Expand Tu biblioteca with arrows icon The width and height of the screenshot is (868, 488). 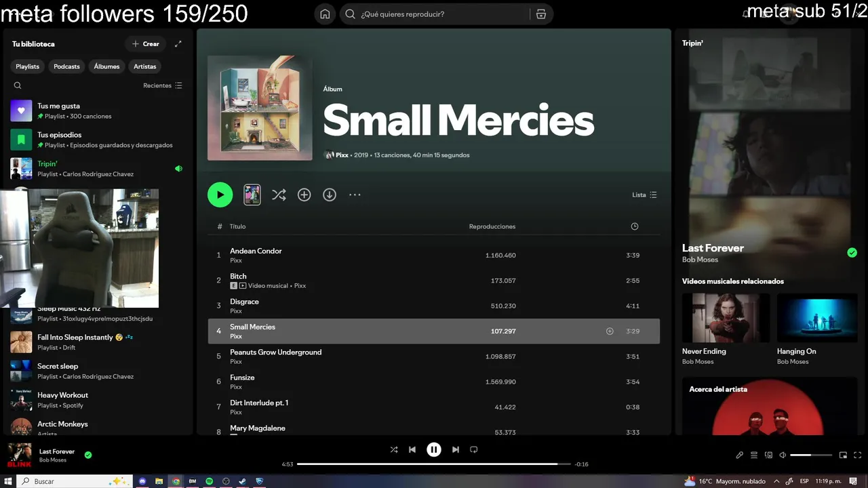click(x=178, y=44)
